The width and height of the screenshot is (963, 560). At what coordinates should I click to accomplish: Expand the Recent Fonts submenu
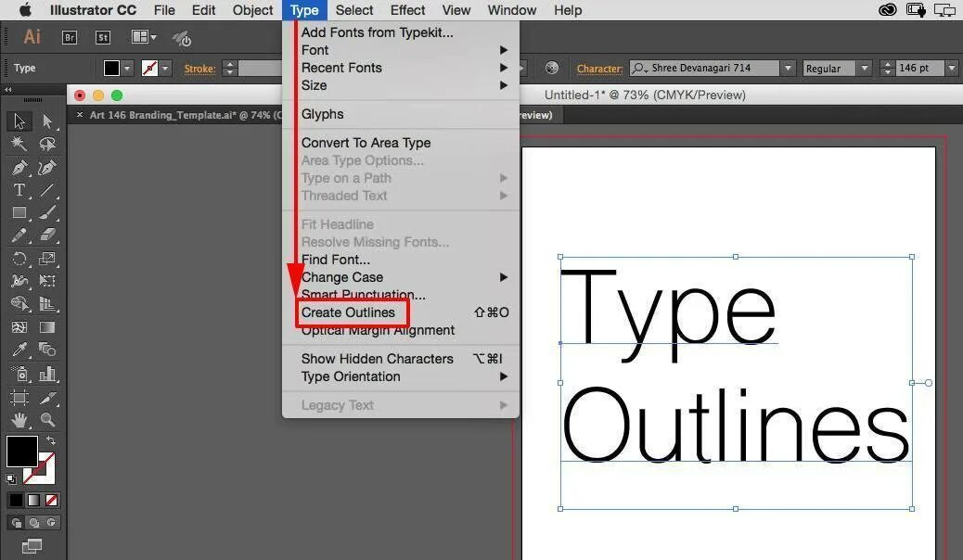(x=401, y=68)
